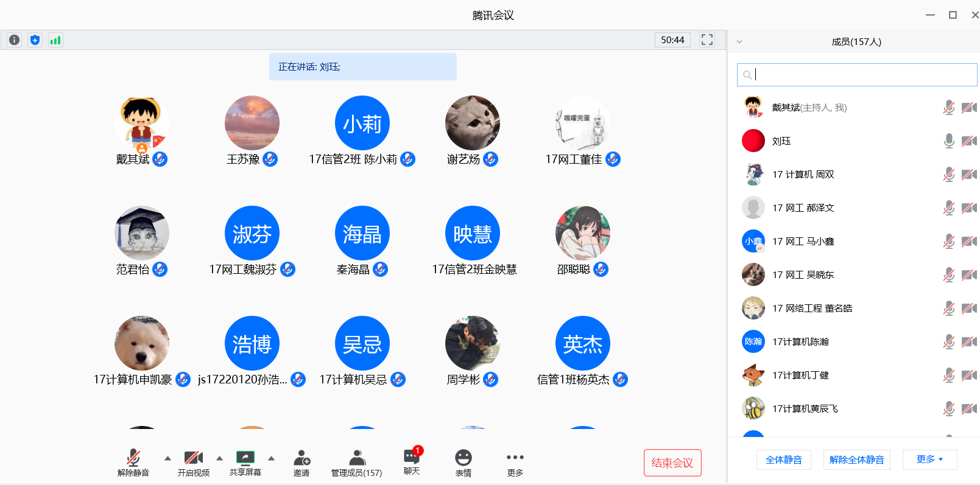This screenshot has width=980, height=485.
Task: Collapse the 成员(157人) panel chevron
Action: click(739, 42)
